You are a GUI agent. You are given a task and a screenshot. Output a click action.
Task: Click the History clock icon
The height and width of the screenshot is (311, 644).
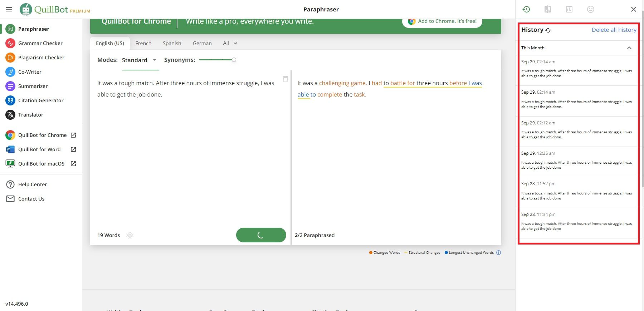click(526, 9)
